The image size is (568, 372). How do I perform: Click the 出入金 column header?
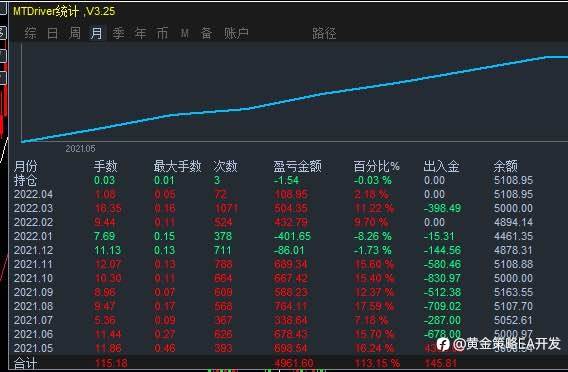click(441, 166)
